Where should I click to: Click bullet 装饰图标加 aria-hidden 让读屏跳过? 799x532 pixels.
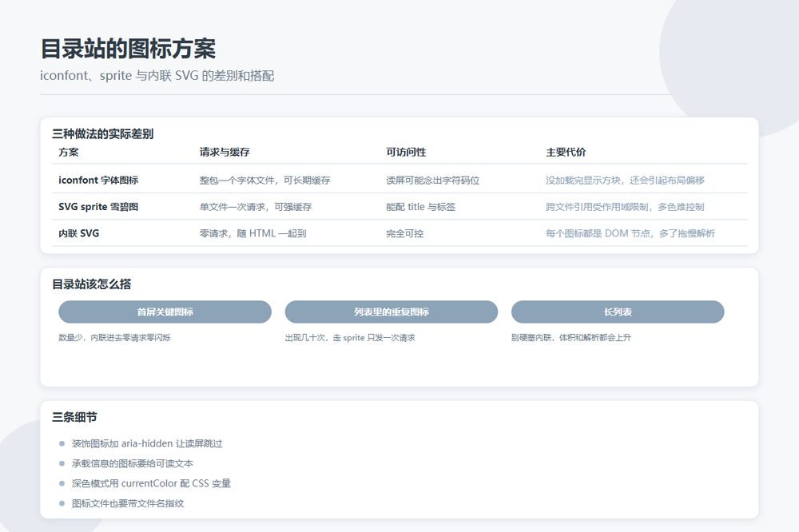pos(147,444)
